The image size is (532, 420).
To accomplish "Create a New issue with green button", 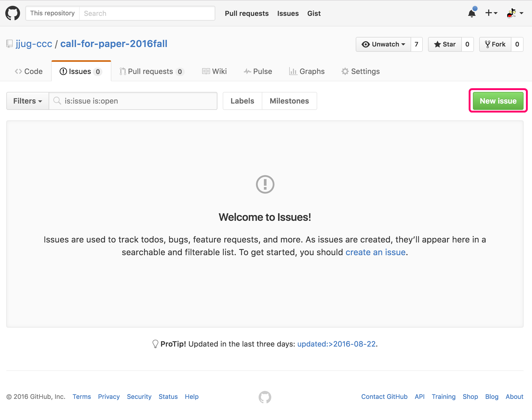I will [x=498, y=101].
